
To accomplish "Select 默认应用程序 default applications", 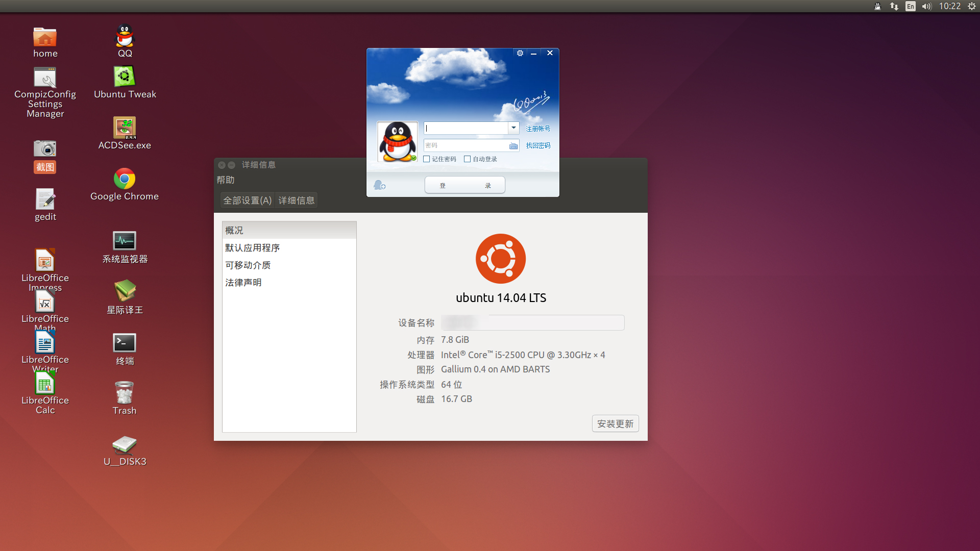I will coord(289,248).
